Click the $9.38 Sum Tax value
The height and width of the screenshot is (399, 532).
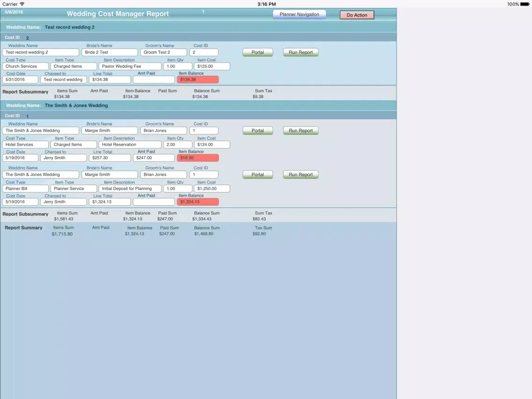tap(258, 96)
